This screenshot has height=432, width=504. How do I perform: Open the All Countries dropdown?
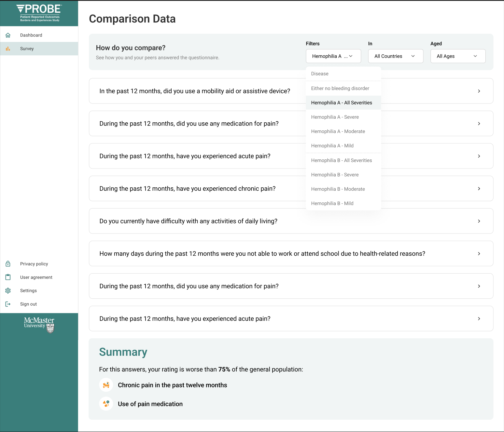coord(396,56)
